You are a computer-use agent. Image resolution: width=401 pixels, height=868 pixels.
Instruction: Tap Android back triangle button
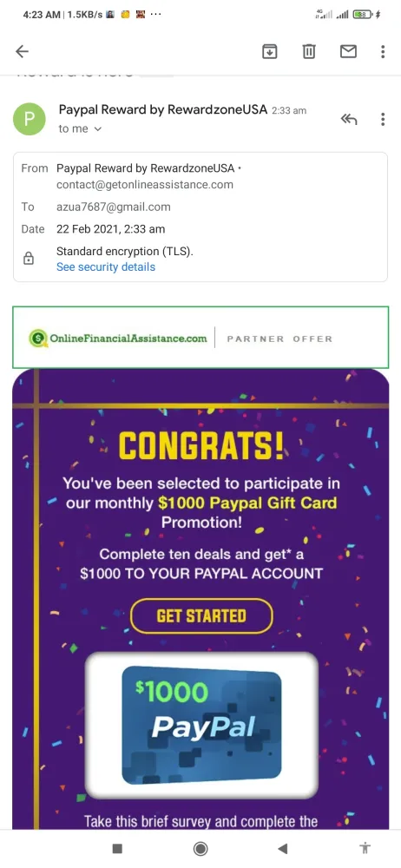pyautogui.click(x=282, y=848)
